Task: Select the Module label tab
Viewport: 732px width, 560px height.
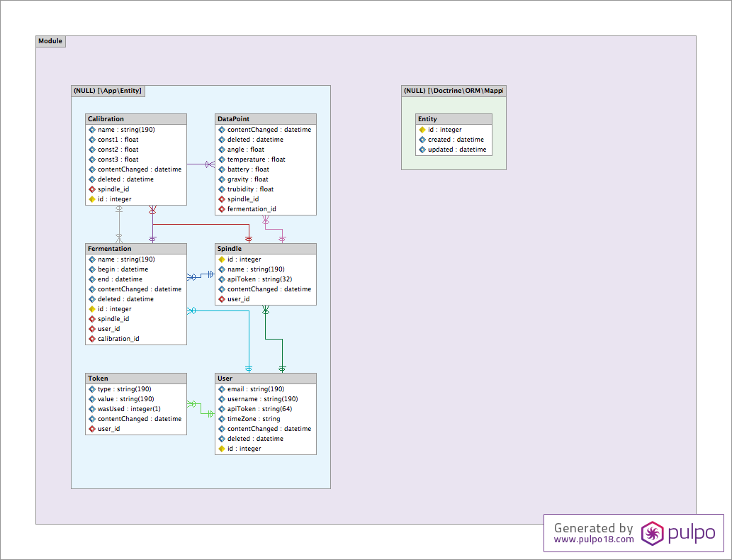Action: [x=50, y=41]
